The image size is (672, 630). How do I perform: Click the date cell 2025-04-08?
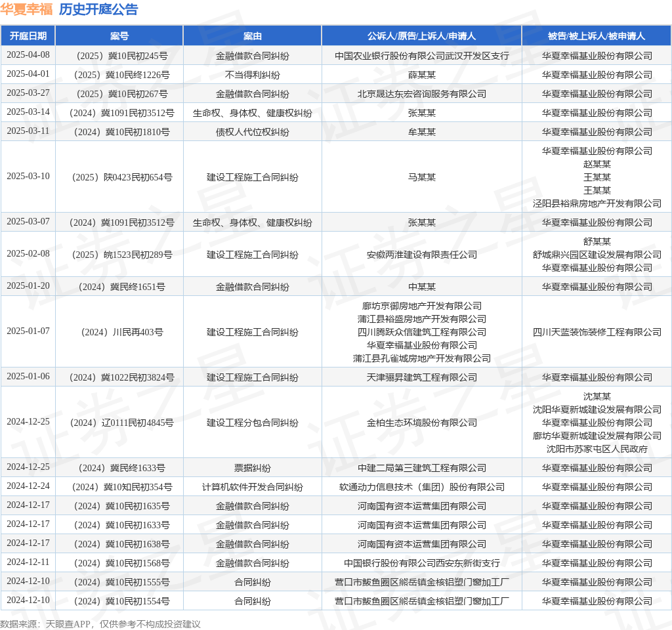click(28, 55)
